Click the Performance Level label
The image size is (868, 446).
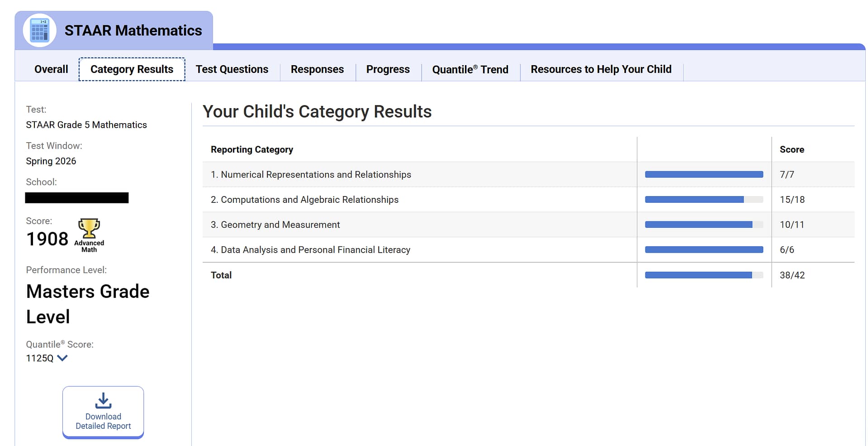coord(66,270)
